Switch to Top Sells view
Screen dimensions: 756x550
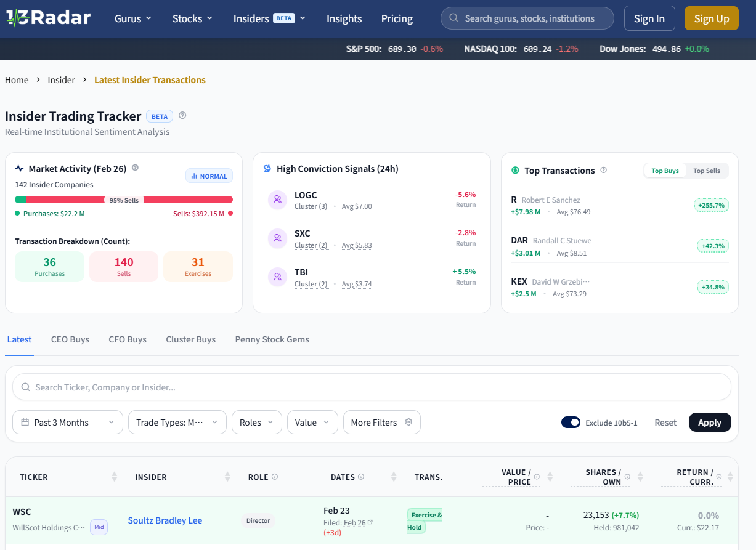(x=707, y=171)
